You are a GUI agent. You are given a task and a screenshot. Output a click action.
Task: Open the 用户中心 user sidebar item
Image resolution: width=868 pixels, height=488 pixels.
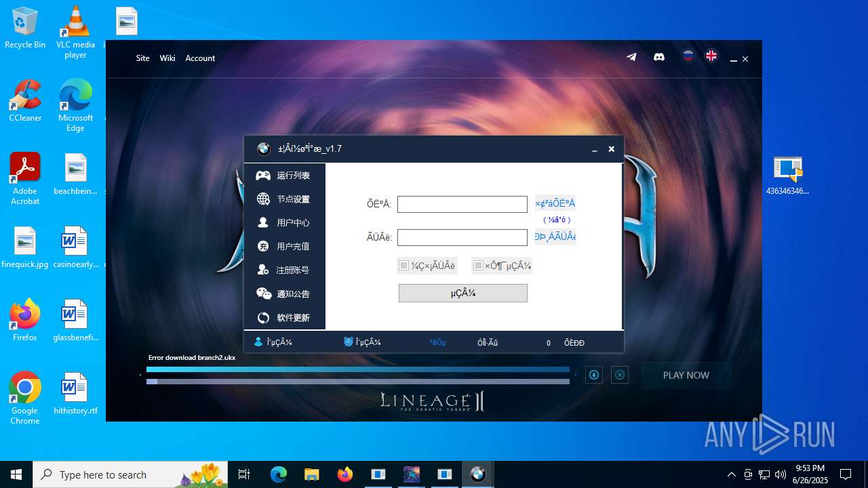click(285, 223)
